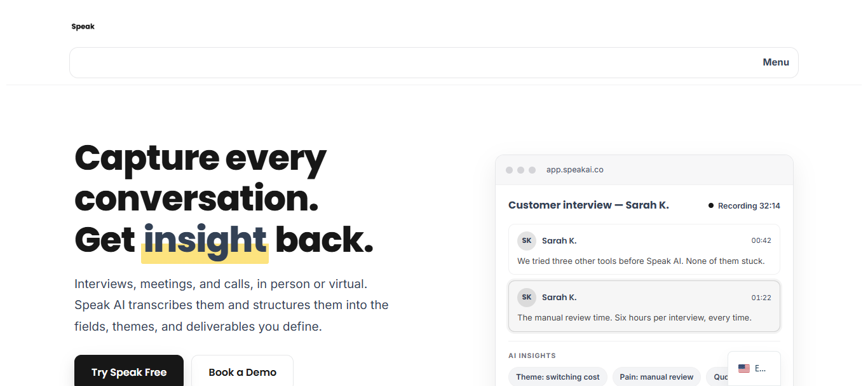Select the 'Theme: switching cost' chip

tap(558, 377)
